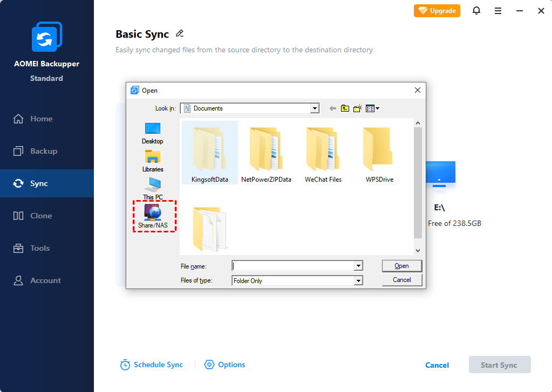The width and height of the screenshot is (552, 392).
Task: Edit task name with pencil icon
Action: pyautogui.click(x=180, y=33)
